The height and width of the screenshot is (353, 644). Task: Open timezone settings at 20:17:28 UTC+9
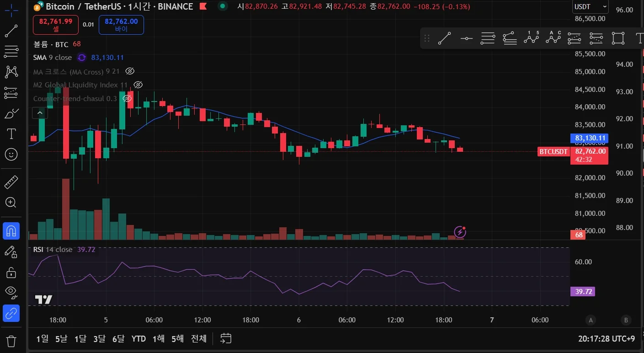(607, 339)
